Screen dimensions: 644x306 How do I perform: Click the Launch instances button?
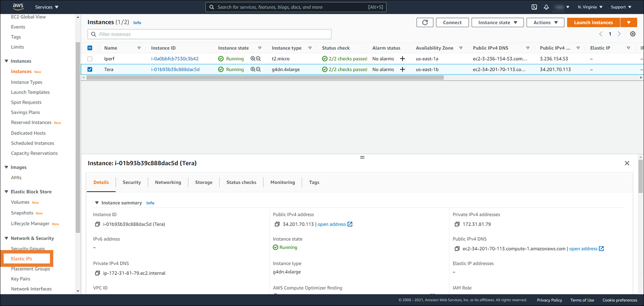click(593, 22)
